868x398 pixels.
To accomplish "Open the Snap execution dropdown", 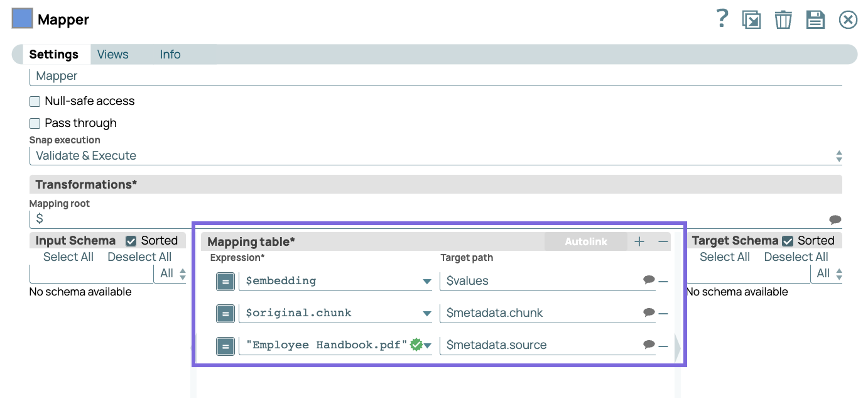I will click(x=839, y=155).
